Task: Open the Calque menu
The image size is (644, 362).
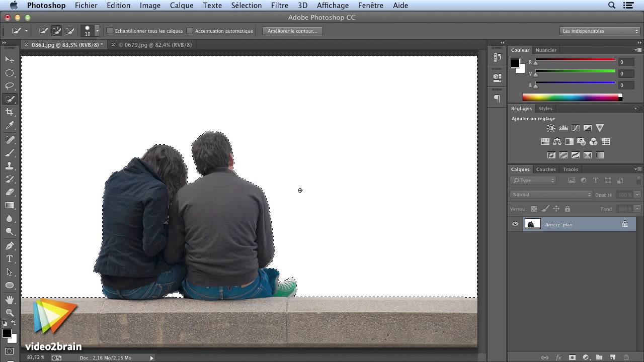Action: coord(182,6)
